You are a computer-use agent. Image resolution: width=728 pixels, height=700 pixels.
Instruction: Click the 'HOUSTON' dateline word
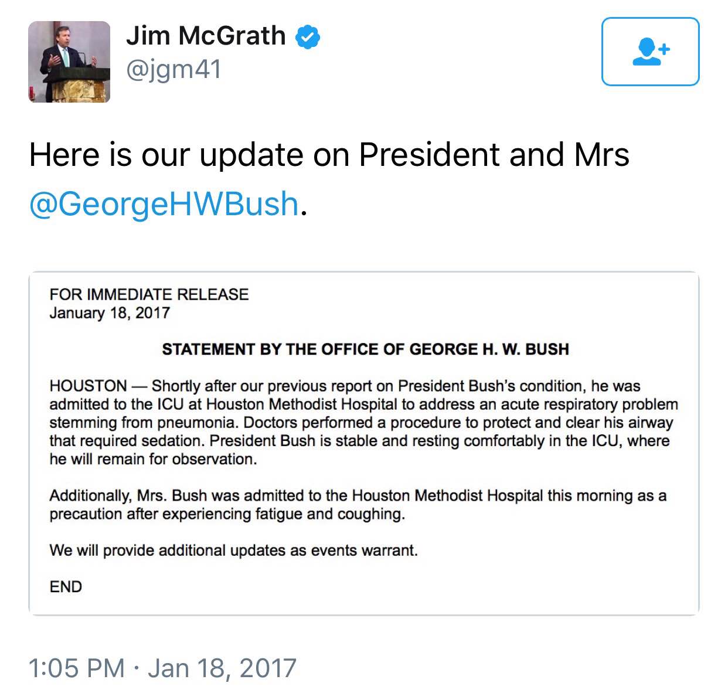tap(88, 386)
